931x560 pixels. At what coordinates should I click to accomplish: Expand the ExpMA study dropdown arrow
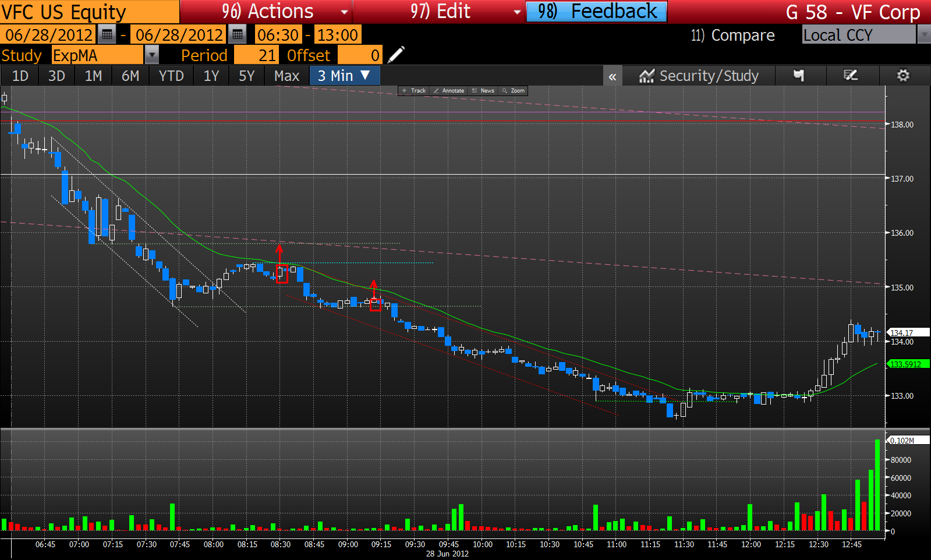tap(151, 55)
